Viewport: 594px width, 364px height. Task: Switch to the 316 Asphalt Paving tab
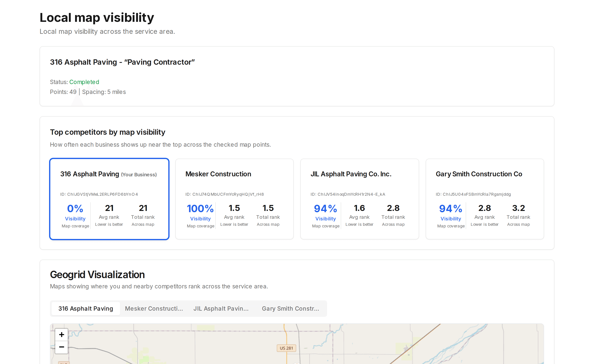[x=86, y=308]
